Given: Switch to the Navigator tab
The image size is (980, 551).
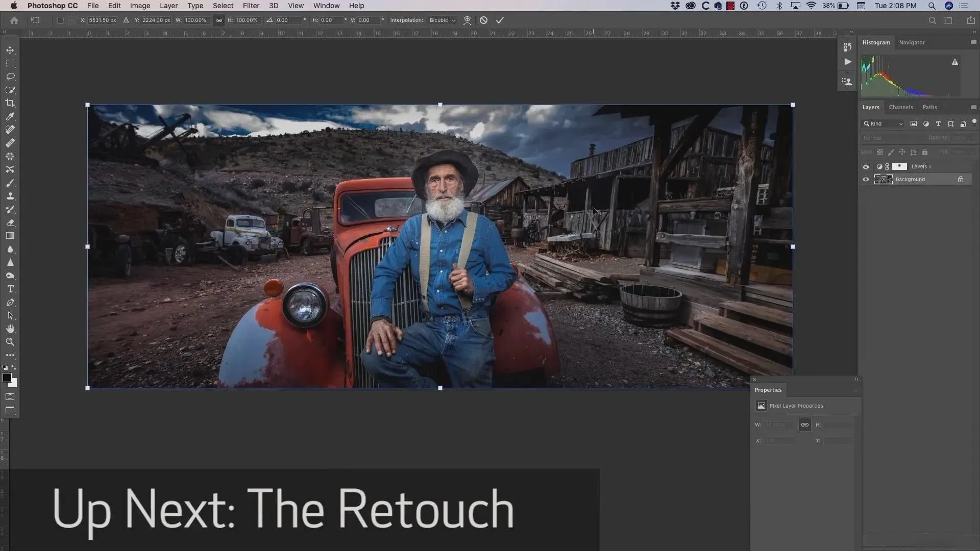Looking at the screenshot, I should (x=912, y=42).
